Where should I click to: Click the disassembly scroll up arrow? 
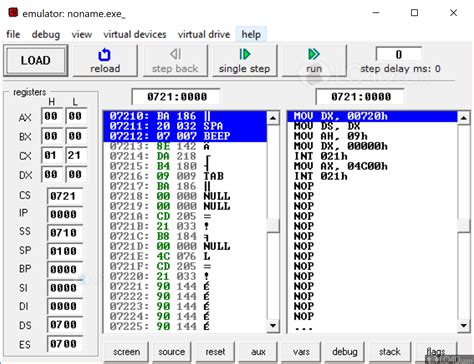tap(464, 118)
